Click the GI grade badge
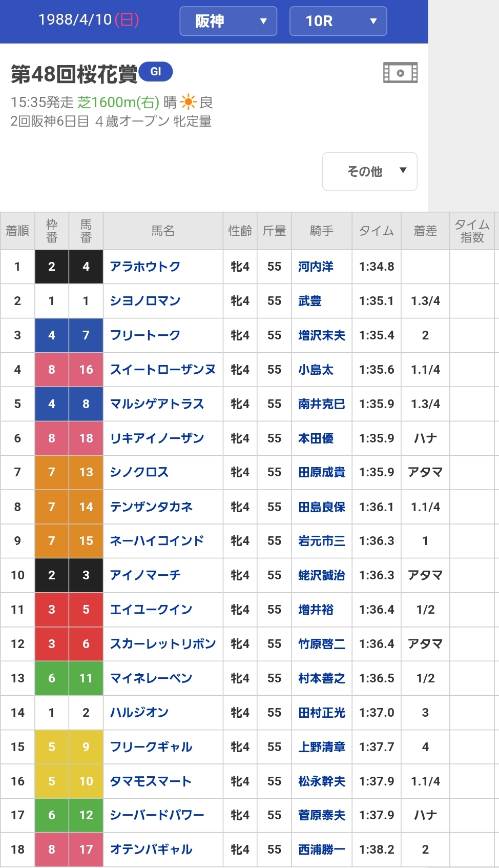Screen dimensions: 499x868 point(156,72)
